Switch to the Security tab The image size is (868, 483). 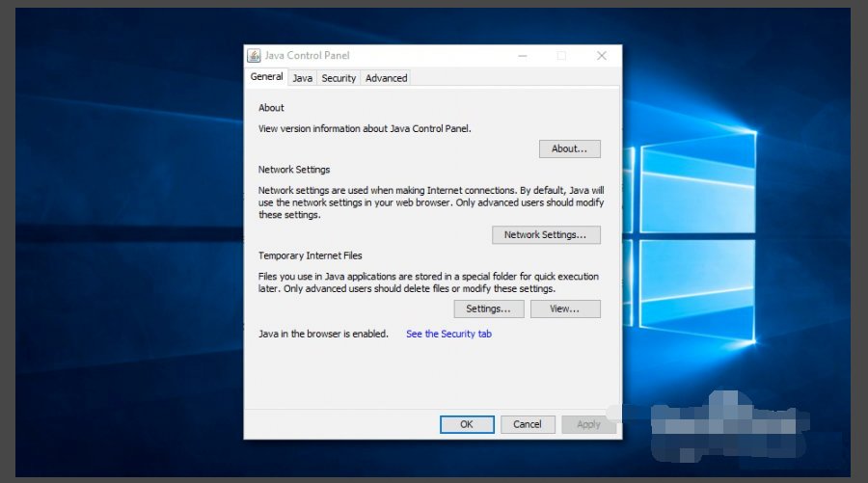point(339,78)
